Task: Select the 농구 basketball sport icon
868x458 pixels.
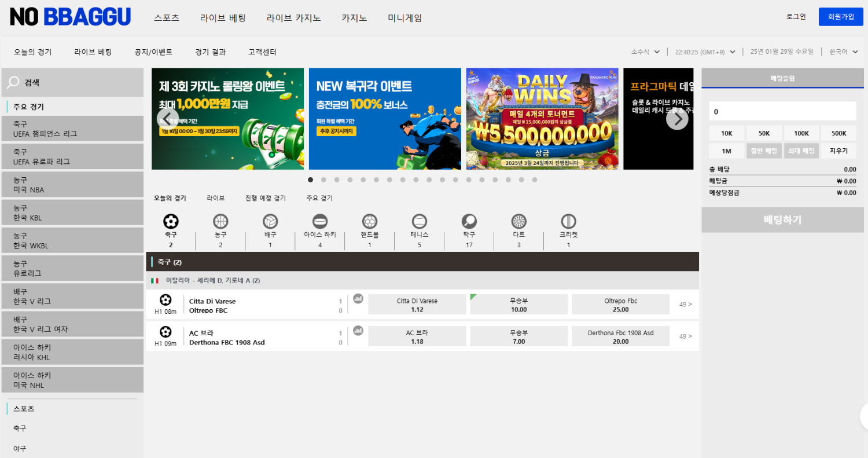Action: [x=220, y=223]
